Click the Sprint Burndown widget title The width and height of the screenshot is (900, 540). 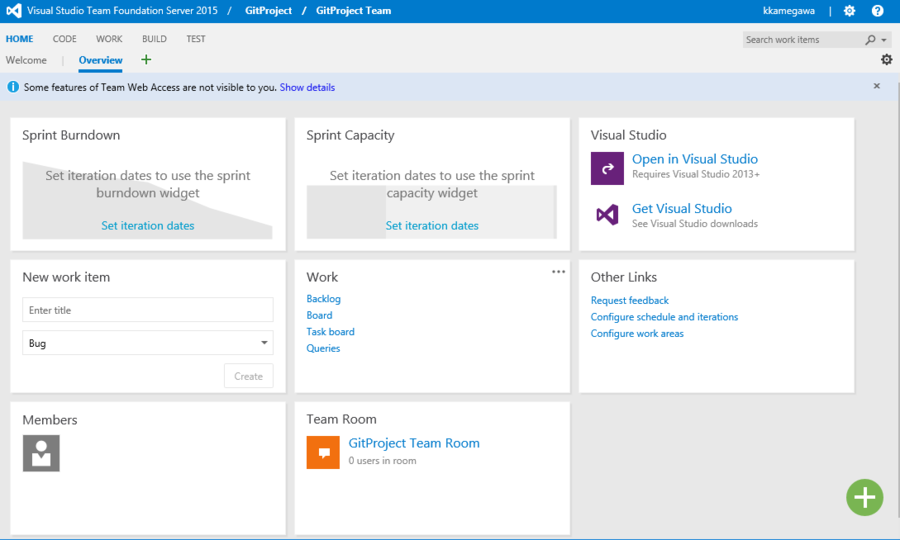tap(71, 135)
